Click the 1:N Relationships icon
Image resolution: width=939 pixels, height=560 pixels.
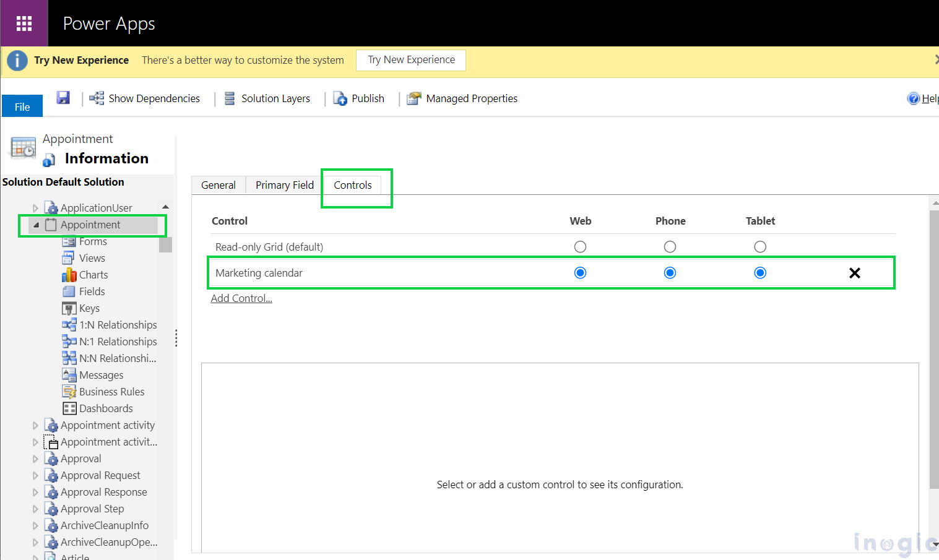click(x=69, y=325)
